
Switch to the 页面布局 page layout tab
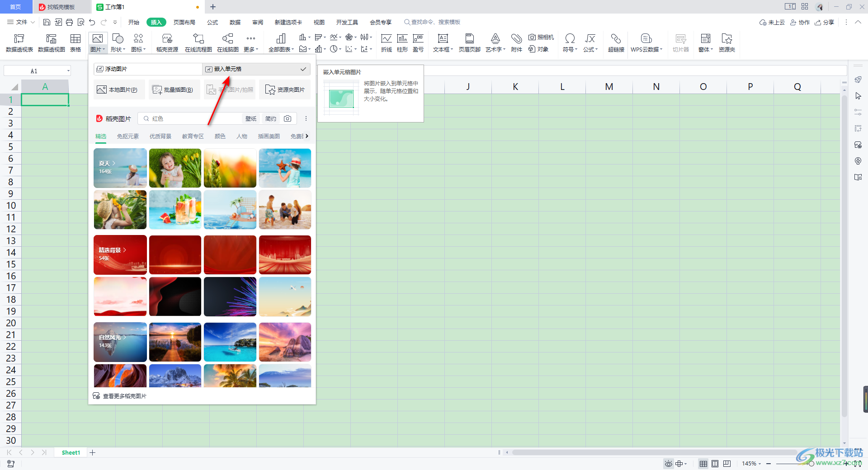pos(184,22)
